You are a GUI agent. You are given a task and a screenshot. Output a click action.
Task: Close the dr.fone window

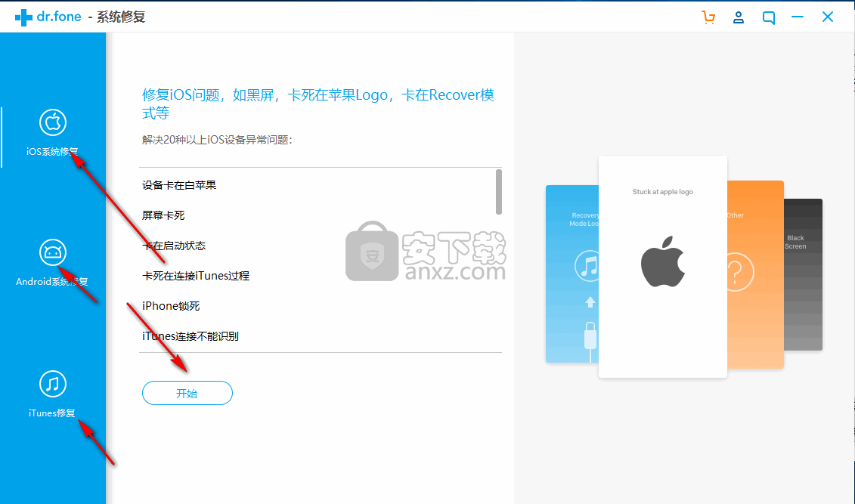click(828, 17)
